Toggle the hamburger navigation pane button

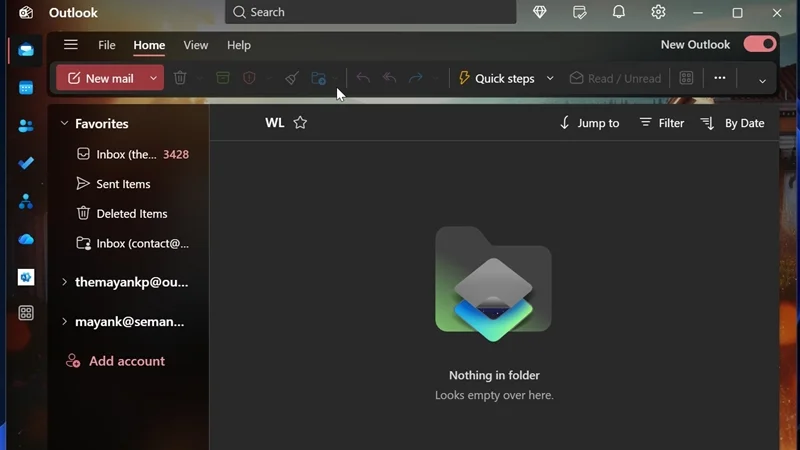tap(71, 45)
